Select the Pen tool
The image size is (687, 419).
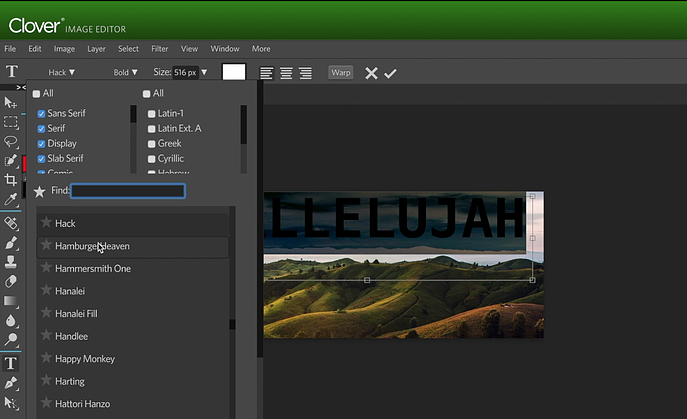pyautogui.click(x=11, y=383)
